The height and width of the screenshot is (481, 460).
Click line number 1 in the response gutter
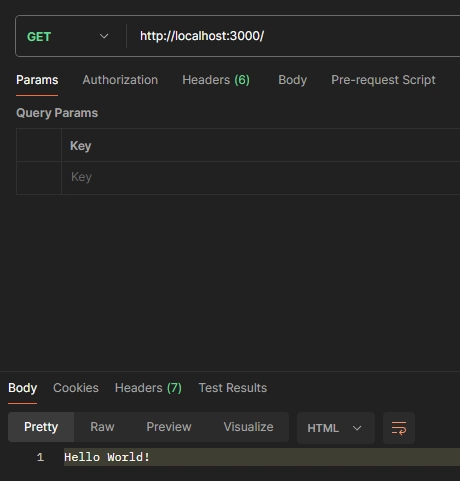click(x=40, y=457)
